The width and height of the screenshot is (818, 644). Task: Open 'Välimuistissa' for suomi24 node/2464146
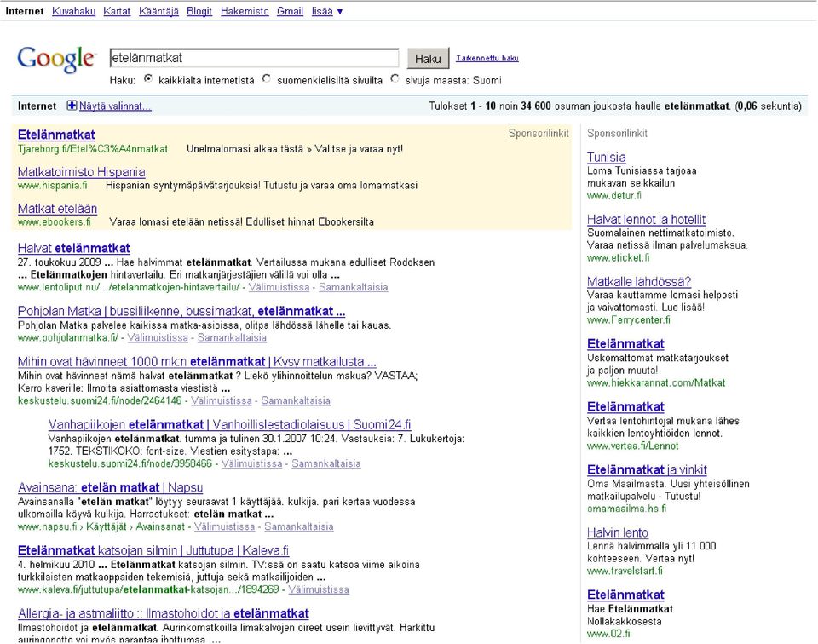(x=222, y=401)
